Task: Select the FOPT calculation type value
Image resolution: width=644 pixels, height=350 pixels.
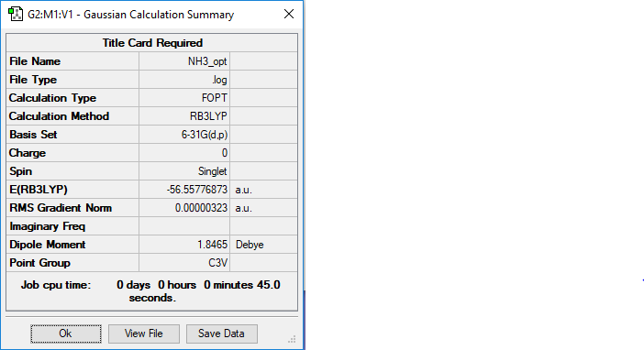Action: (215, 98)
